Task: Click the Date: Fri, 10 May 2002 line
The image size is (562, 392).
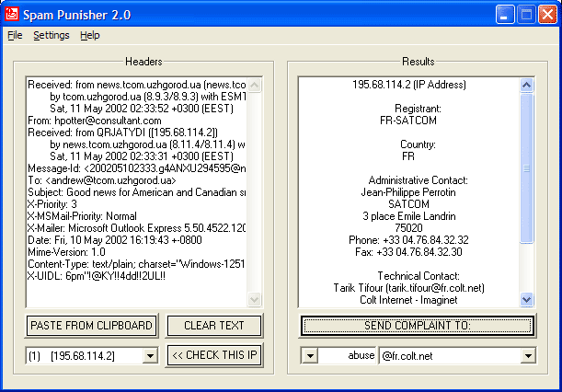Action: (115, 240)
